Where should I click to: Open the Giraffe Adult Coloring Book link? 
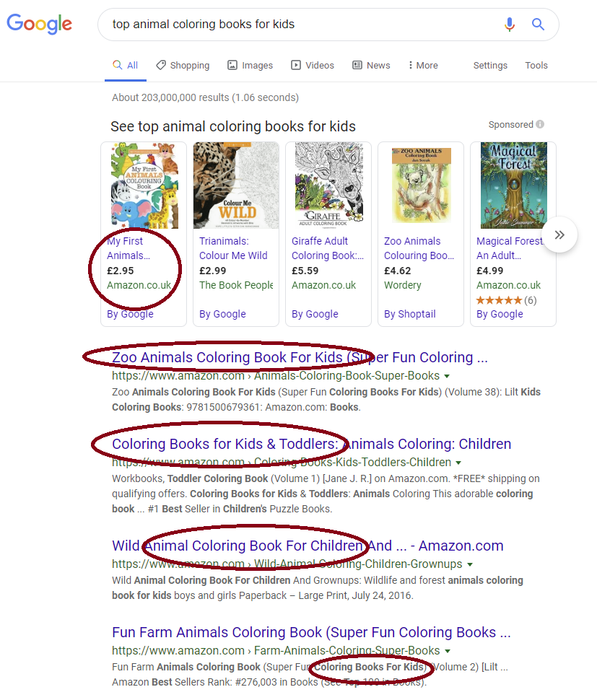pos(328,248)
